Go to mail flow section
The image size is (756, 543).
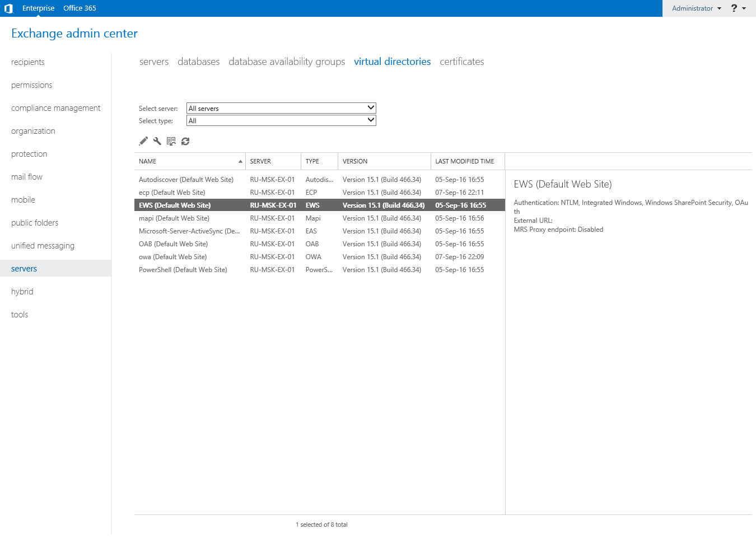click(x=27, y=177)
